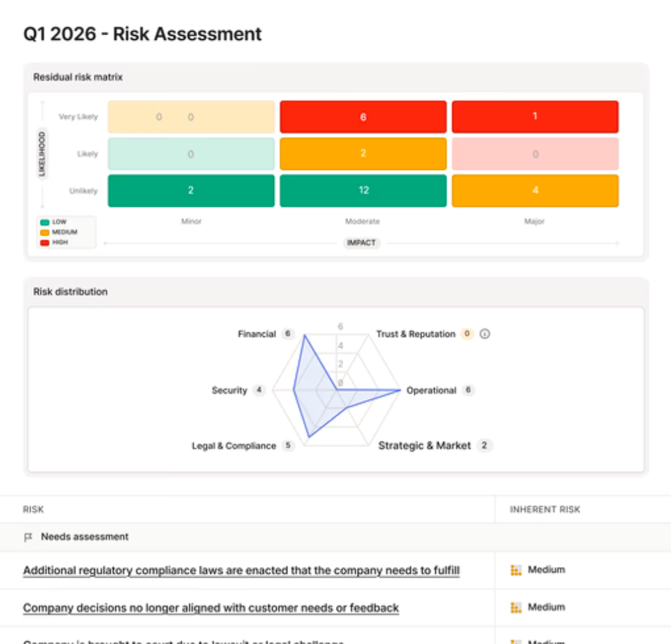Click the Medium risk icon for the regulatory compliance row
This screenshot has height=644, width=671.
coord(516,568)
